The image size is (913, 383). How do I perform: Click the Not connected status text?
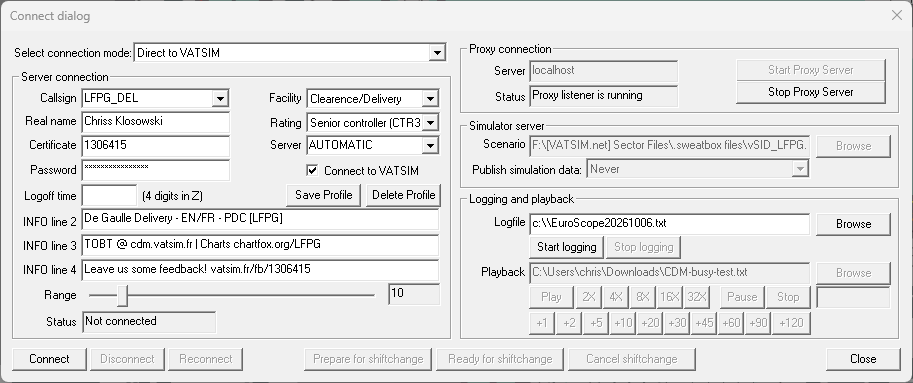[x=121, y=321]
